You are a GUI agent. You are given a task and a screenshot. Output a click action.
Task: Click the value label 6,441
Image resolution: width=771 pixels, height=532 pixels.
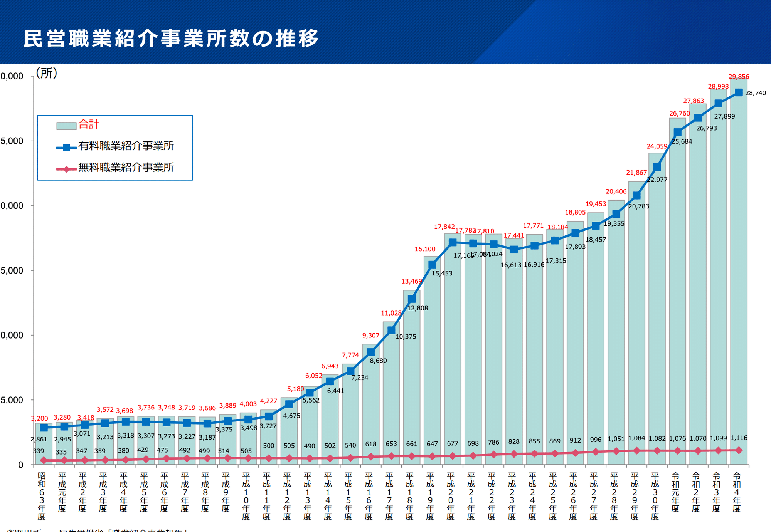(x=335, y=391)
